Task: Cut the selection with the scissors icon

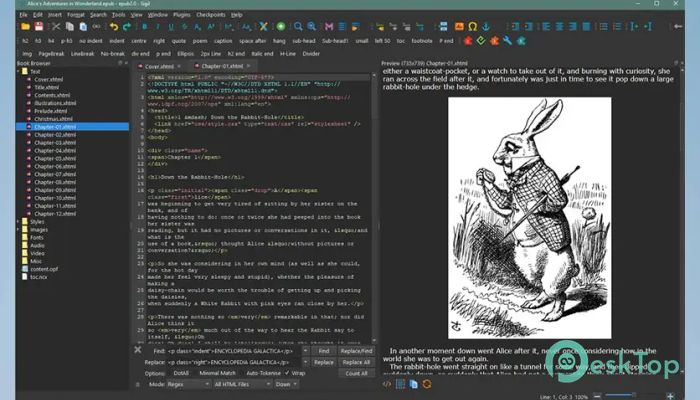Action: tap(56, 27)
